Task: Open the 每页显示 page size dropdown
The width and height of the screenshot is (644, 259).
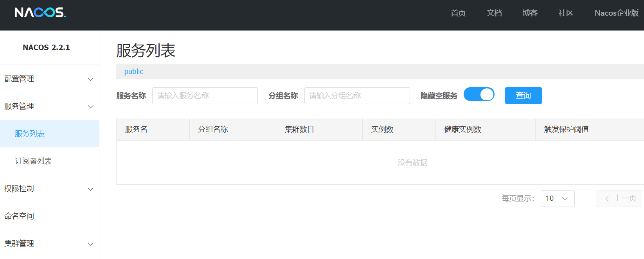Action: pos(557,199)
